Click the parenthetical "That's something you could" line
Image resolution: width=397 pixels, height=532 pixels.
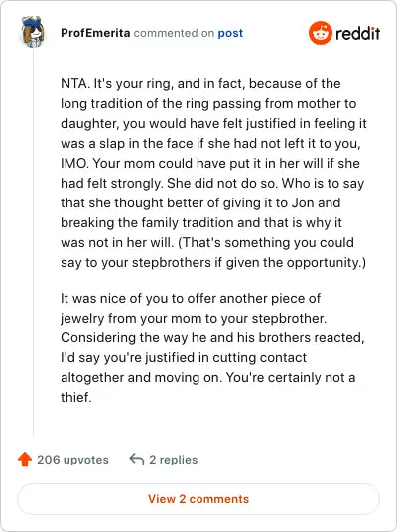(266, 242)
